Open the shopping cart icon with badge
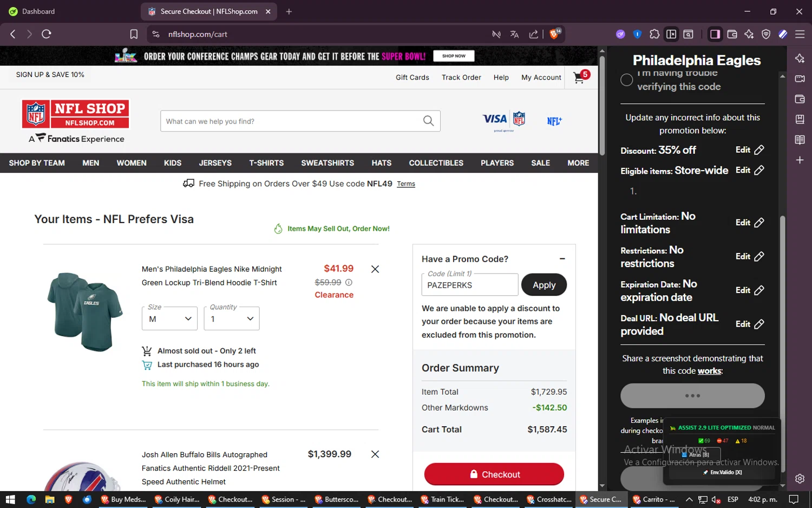The image size is (812, 508). tap(581, 77)
